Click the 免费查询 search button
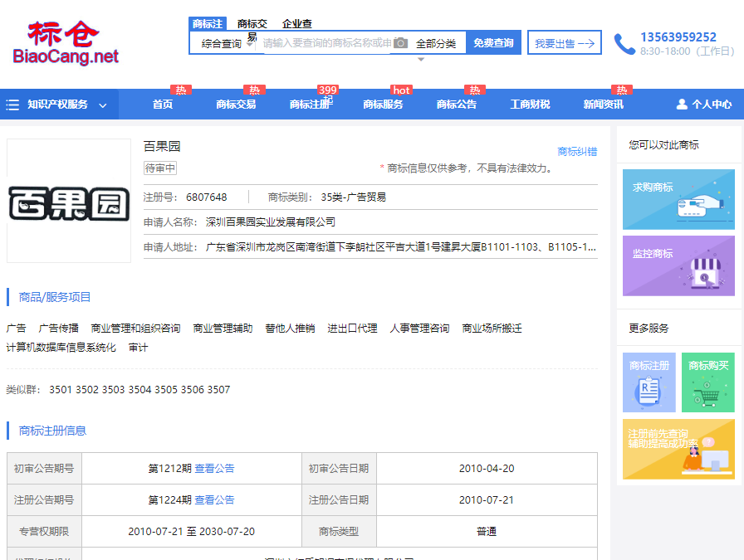744x560 pixels. pos(493,42)
